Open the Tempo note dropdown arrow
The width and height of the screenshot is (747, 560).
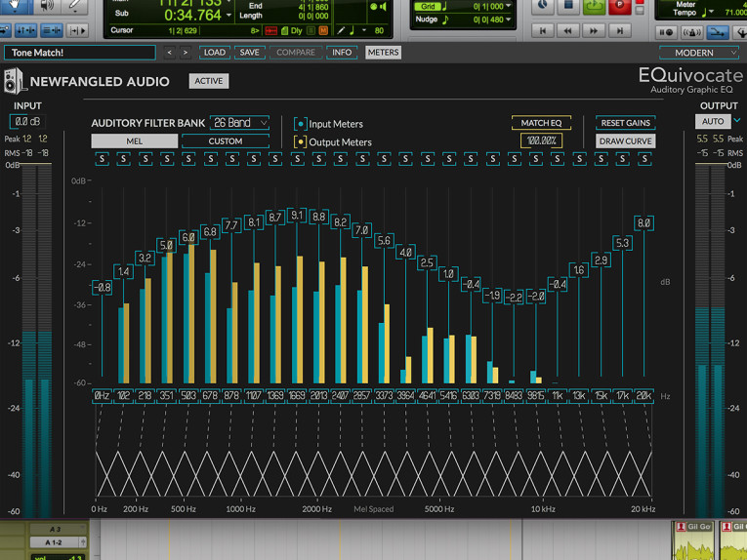point(711,12)
